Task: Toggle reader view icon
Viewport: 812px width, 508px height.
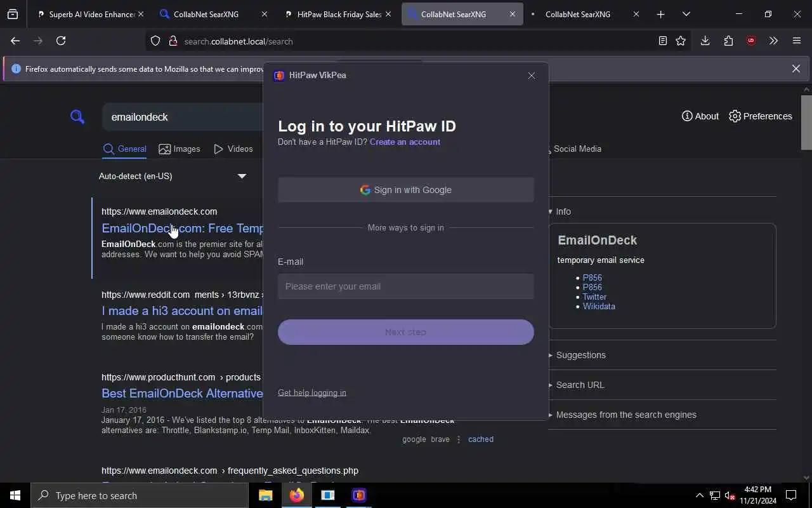Action: [x=662, y=41]
